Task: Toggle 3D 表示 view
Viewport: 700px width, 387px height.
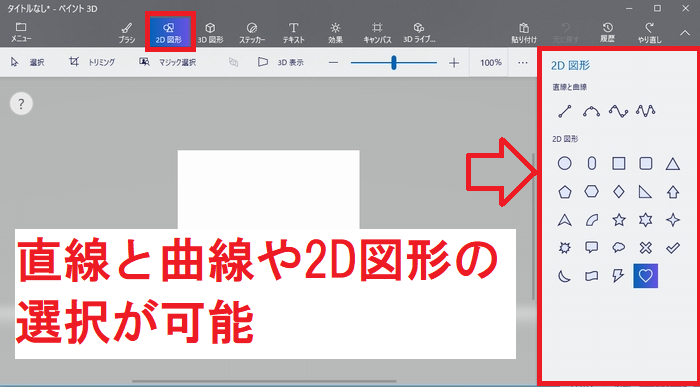Action: pyautogui.click(x=281, y=62)
